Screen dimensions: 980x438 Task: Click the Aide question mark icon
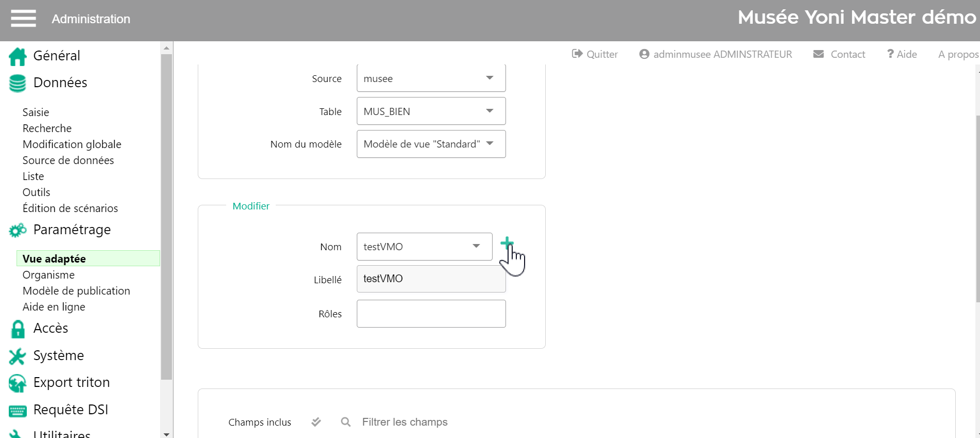pyautogui.click(x=890, y=54)
